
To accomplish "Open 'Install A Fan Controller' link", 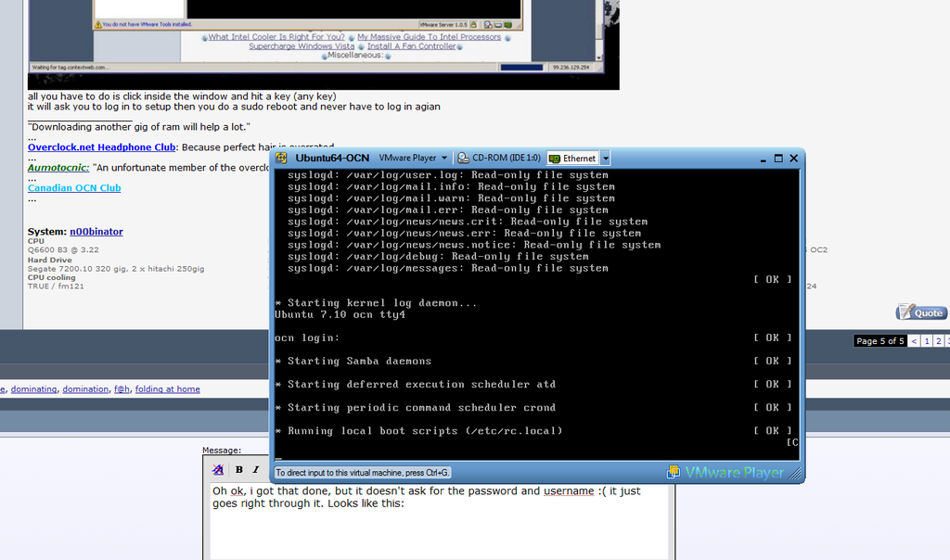I will tap(411, 46).
